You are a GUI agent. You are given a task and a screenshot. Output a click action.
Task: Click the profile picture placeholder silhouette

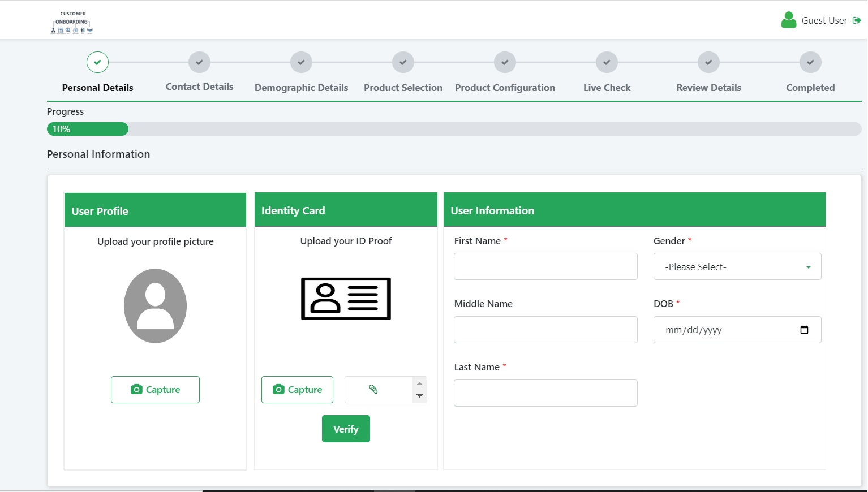coord(155,305)
